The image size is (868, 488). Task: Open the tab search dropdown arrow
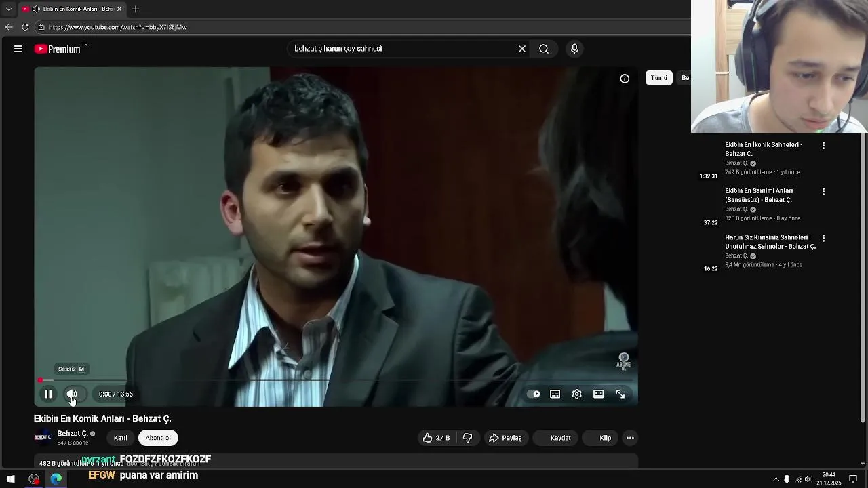pyautogui.click(x=9, y=9)
